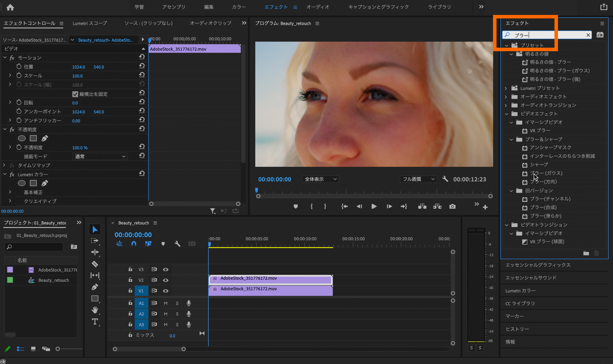This screenshot has width=613, height=364.
Task: Click the Export Frame camera icon
Action: [452, 207]
